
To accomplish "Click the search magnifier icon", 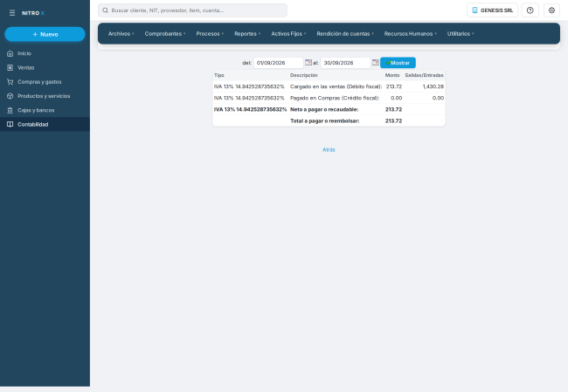I will [x=105, y=10].
